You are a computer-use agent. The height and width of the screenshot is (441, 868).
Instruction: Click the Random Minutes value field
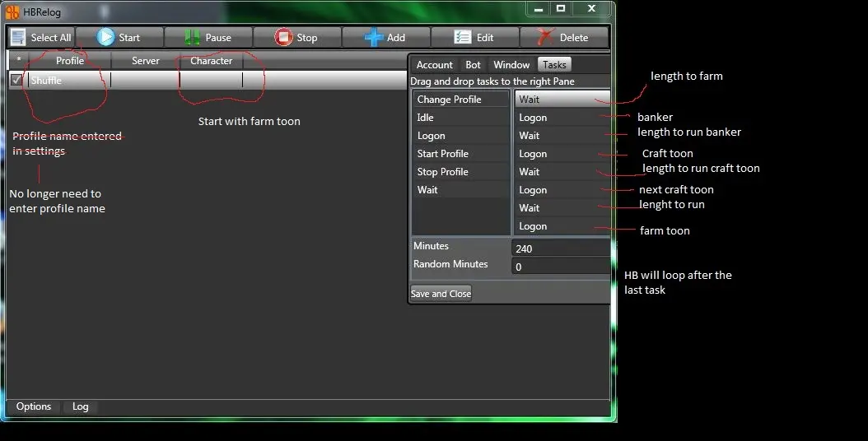tap(560, 267)
